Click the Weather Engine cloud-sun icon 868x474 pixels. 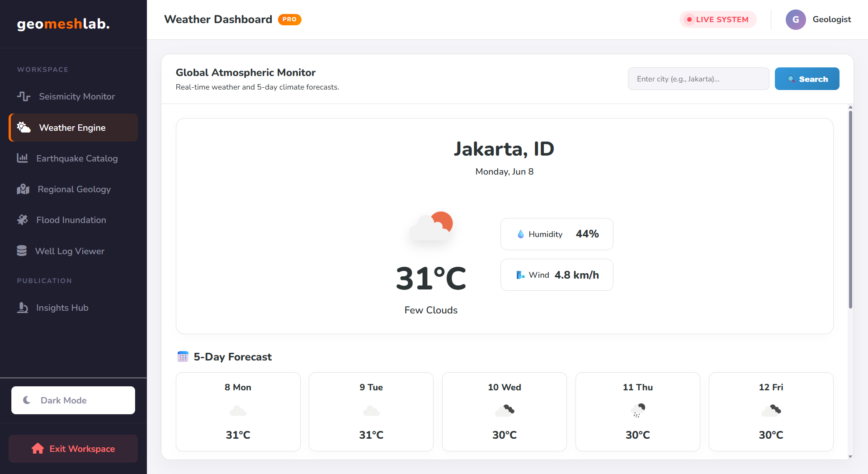click(24, 128)
